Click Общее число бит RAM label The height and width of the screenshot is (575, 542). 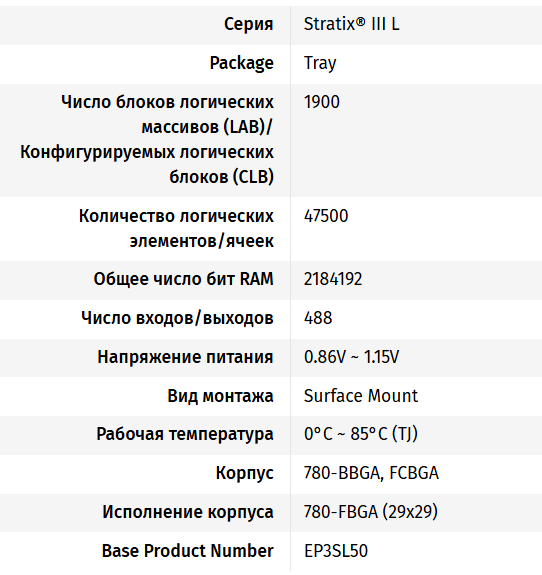(183, 279)
